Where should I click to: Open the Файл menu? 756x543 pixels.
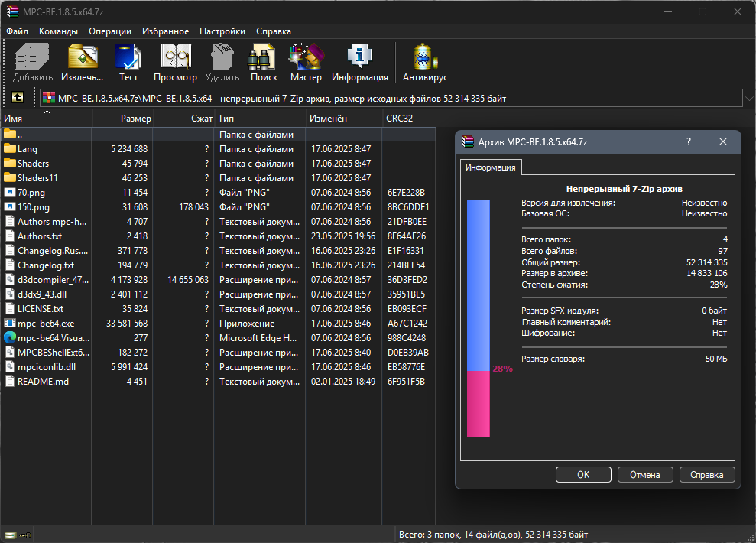pyautogui.click(x=17, y=31)
